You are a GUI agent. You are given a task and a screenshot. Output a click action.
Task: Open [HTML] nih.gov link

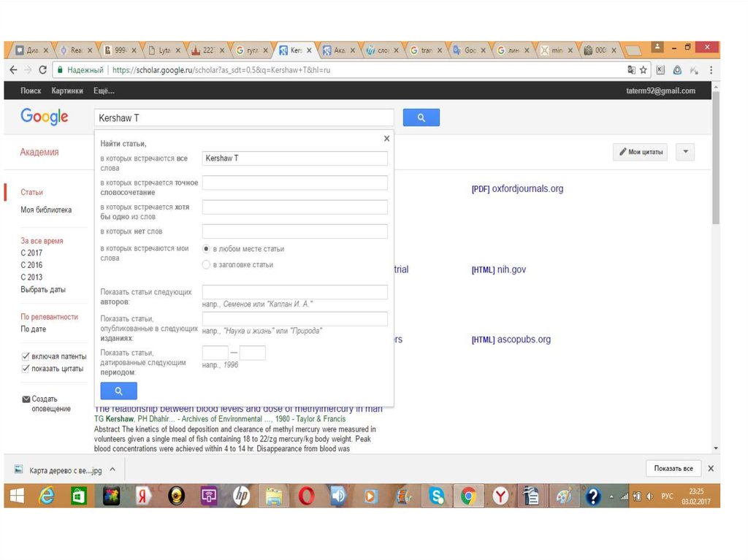[x=499, y=269]
